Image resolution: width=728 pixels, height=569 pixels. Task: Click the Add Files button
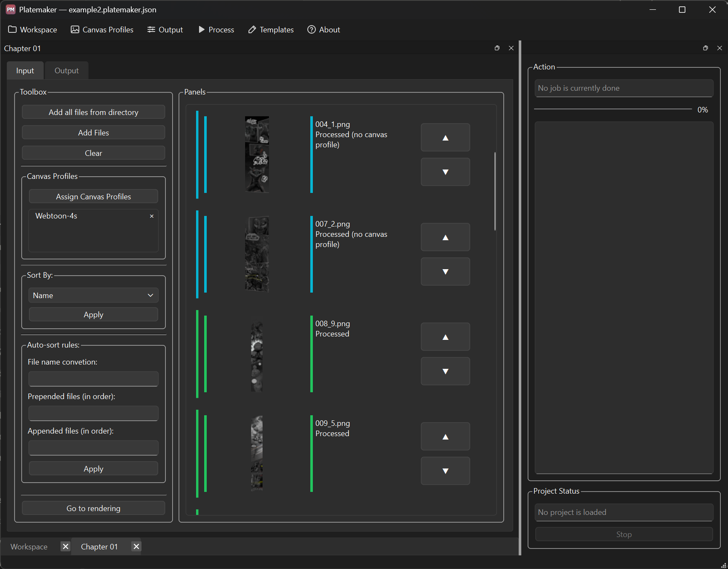pyautogui.click(x=93, y=133)
